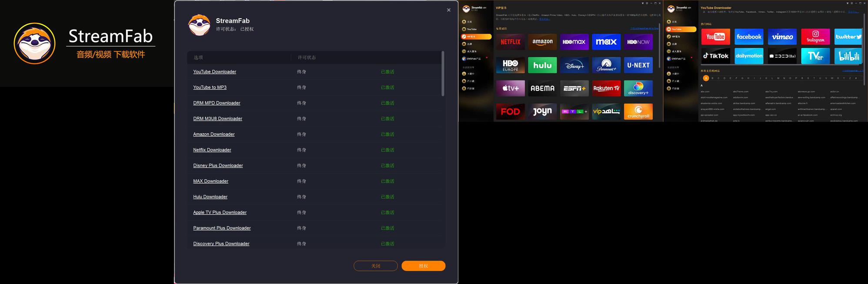The height and width of the screenshot is (284, 868).
Task: Click the Paramount+ service tile
Action: (606, 65)
